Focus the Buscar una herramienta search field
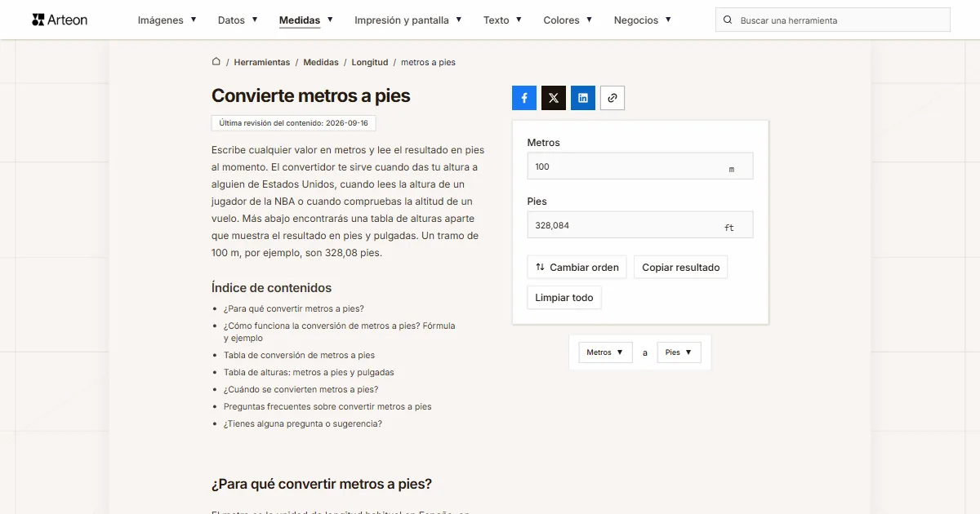980x514 pixels. [x=833, y=20]
